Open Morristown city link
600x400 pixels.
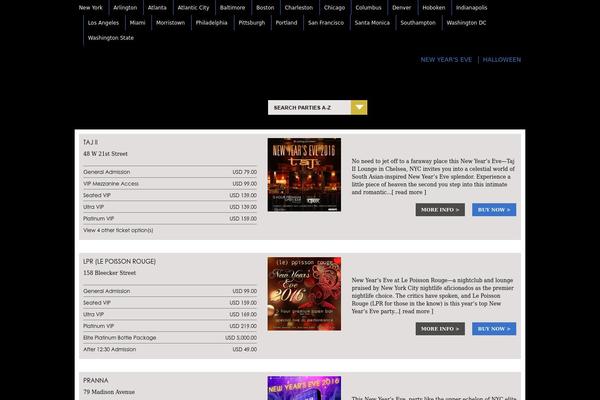click(x=171, y=23)
